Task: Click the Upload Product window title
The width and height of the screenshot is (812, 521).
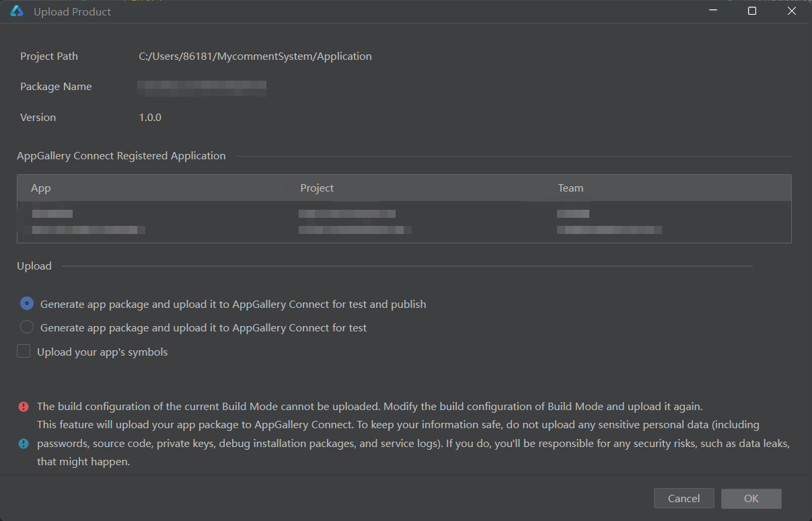Action: click(73, 12)
